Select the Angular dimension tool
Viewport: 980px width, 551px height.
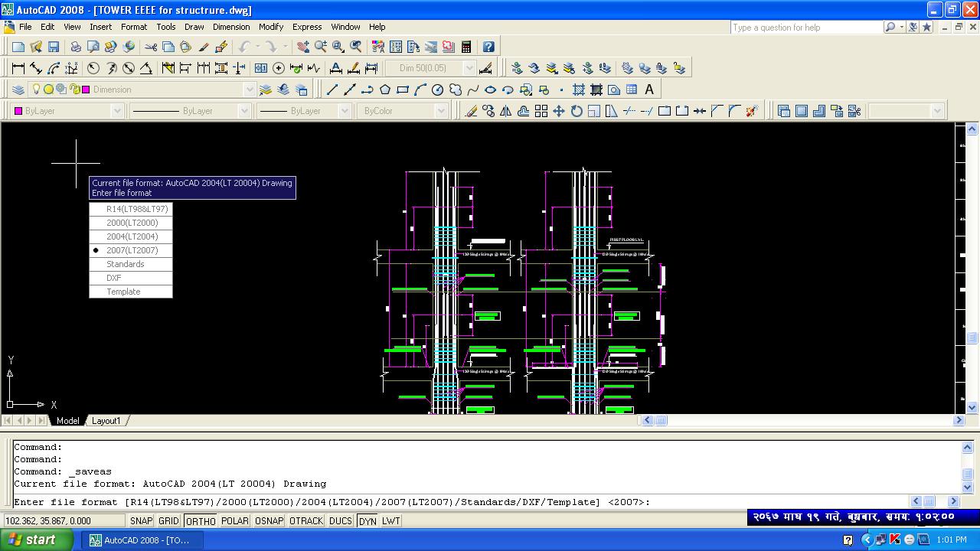click(x=146, y=68)
